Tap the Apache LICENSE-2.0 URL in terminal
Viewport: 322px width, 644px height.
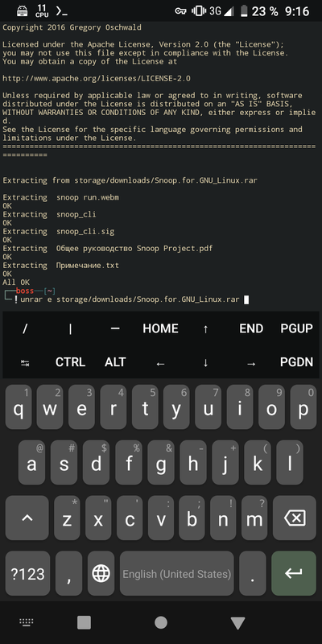click(x=97, y=78)
